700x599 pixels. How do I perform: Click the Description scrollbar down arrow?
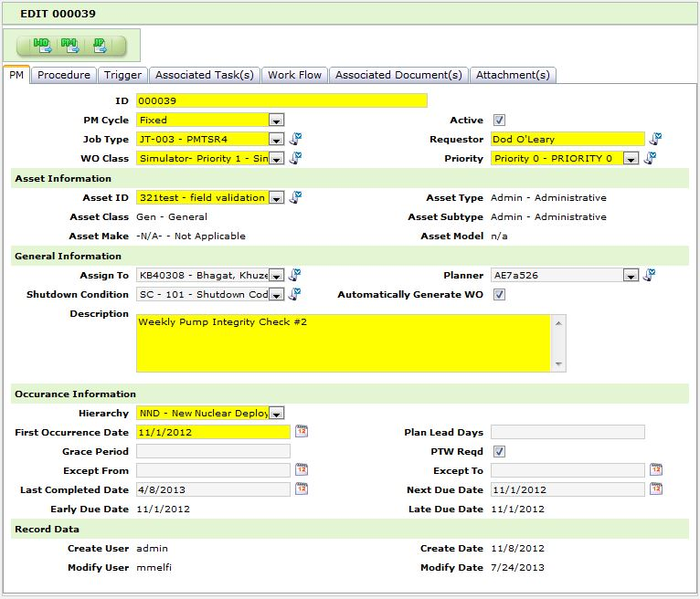[x=559, y=364]
